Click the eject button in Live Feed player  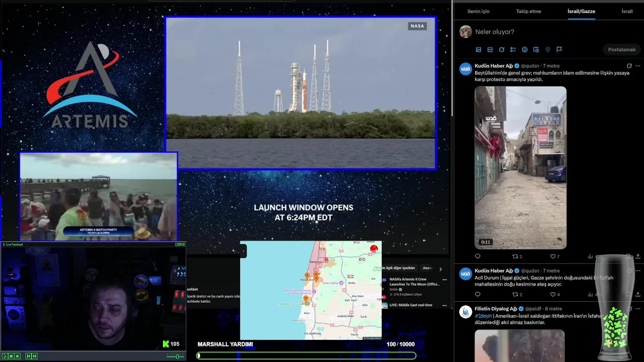[x=17, y=356]
